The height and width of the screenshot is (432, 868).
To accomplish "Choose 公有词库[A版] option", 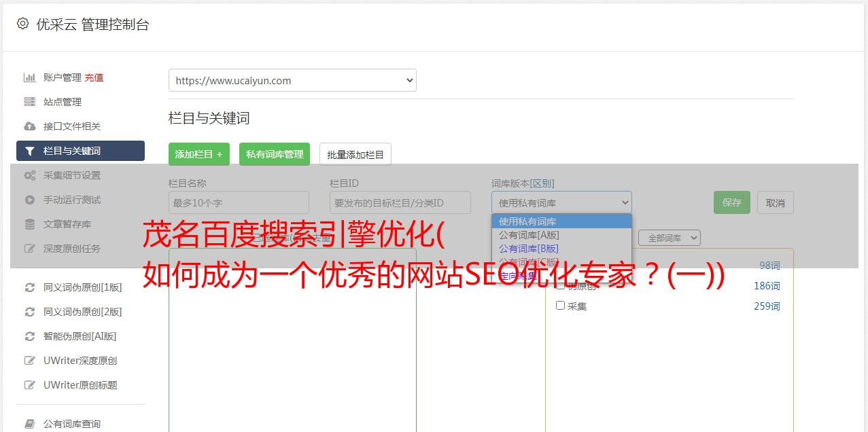I will click(x=561, y=235).
